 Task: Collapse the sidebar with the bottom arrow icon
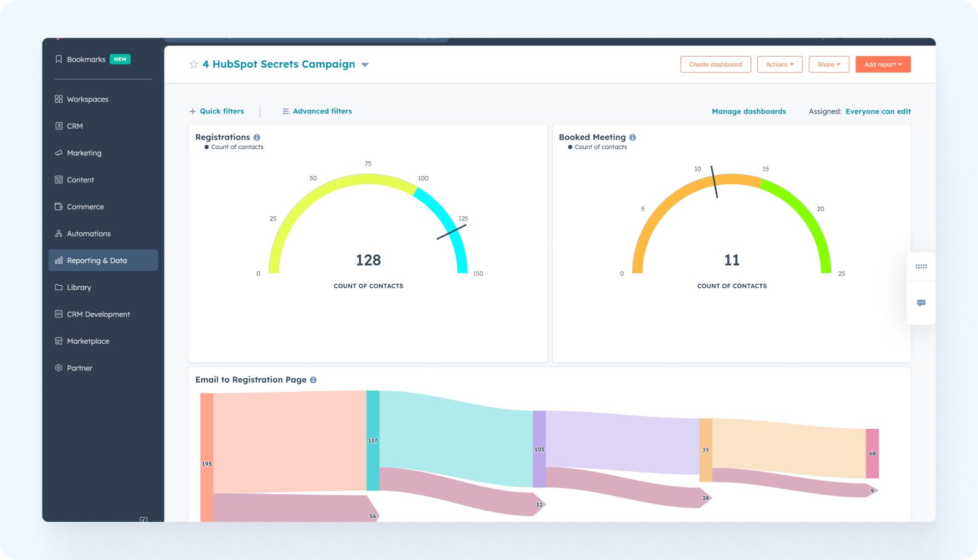[x=144, y=520]
